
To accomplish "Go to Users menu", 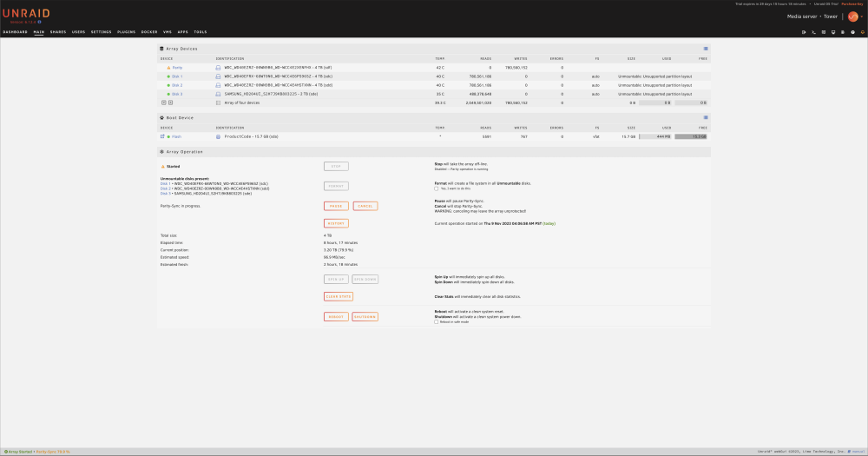I will click(79, 32).
